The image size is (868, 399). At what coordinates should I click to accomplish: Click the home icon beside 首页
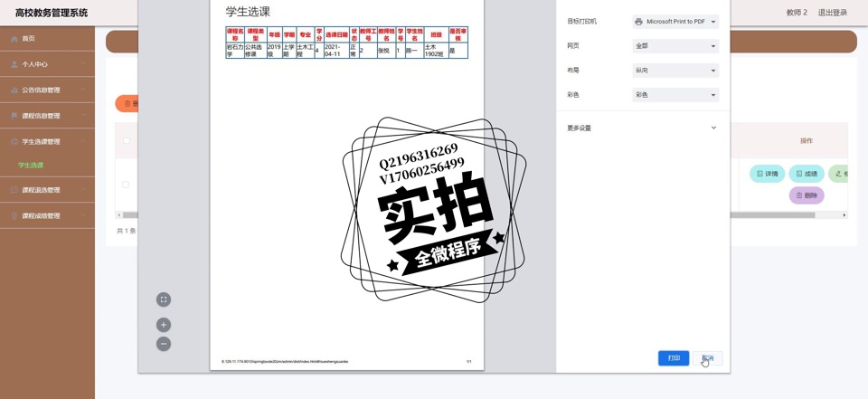pos(14,39)
